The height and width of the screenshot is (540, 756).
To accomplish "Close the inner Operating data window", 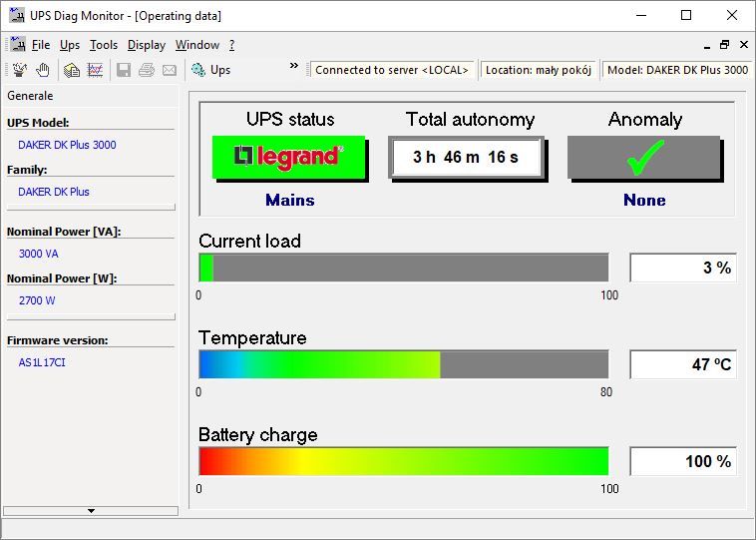I will coord(744,45).
